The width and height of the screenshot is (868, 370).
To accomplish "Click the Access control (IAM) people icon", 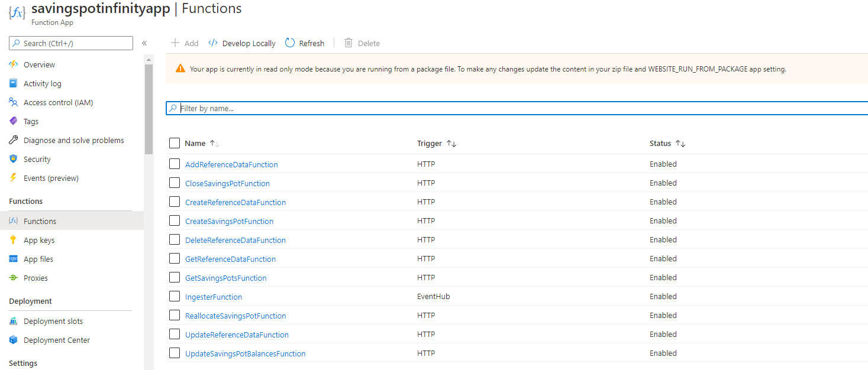I will [13, 102].
